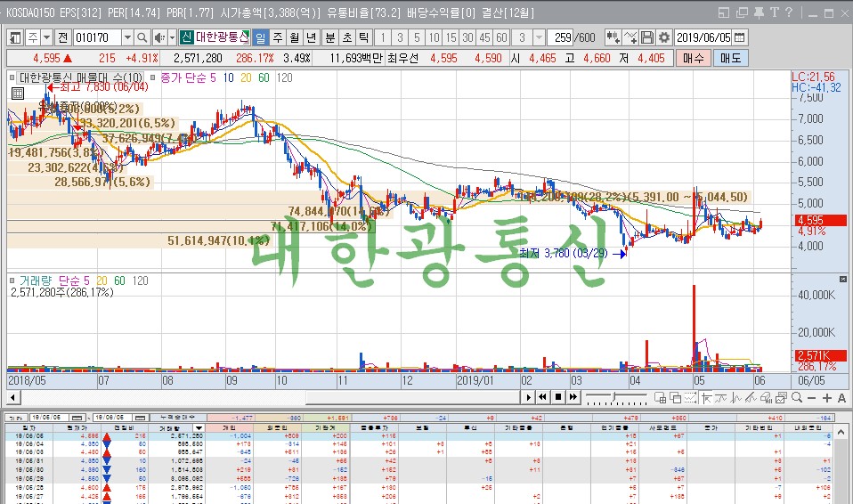Screen dimensions: 853x504
Task: Click the window layout icon in title bar
Action: [724, 12]
